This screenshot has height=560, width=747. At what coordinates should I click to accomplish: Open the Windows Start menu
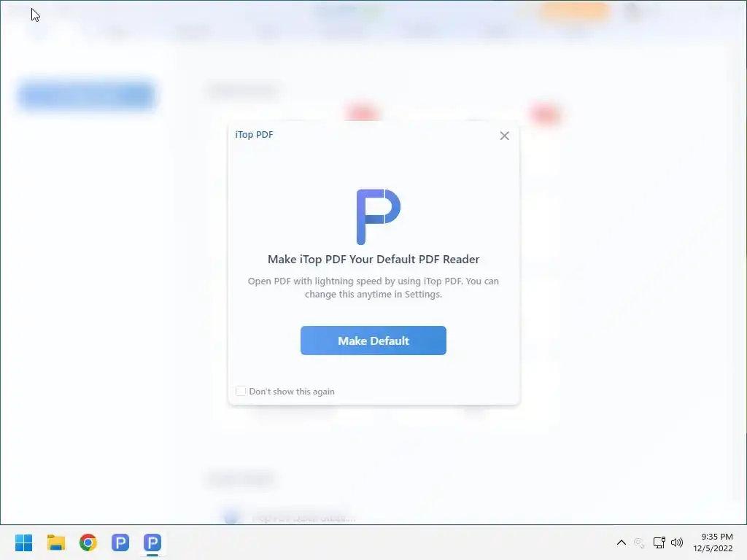(24, 542)
